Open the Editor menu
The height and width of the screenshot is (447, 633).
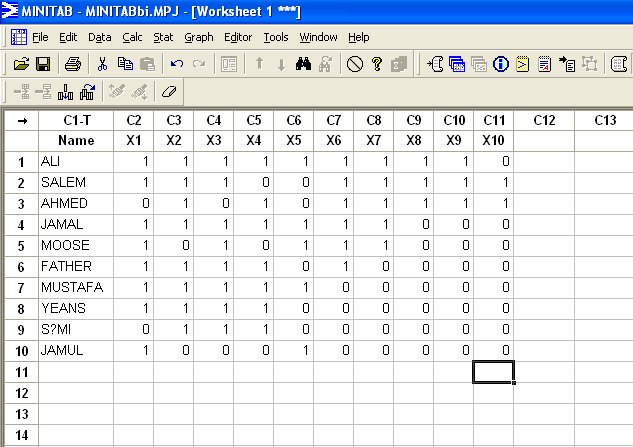coord(238,37)
